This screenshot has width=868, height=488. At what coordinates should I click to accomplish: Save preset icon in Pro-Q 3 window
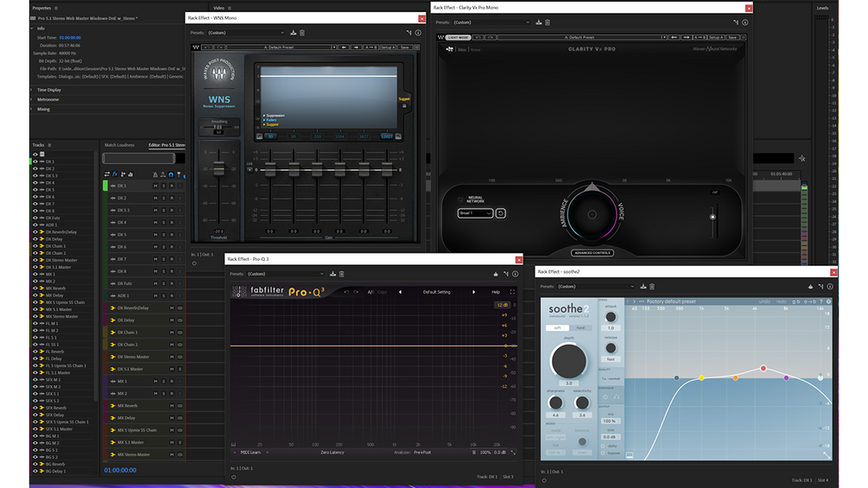[333, 274]
